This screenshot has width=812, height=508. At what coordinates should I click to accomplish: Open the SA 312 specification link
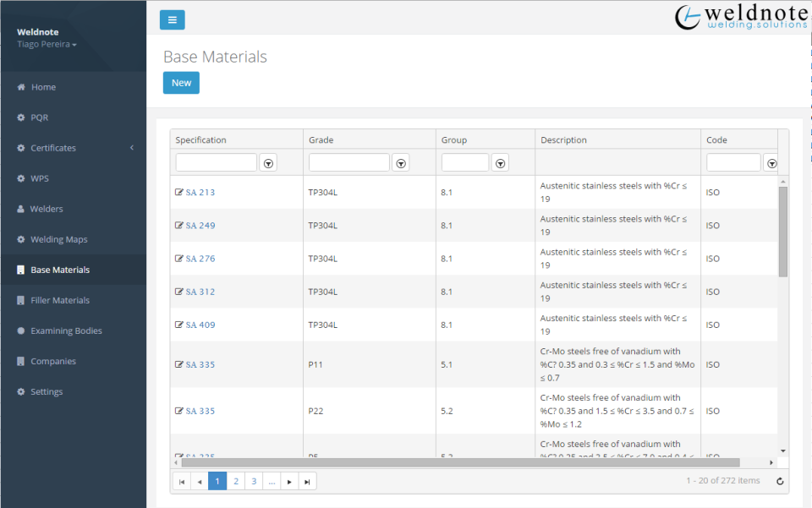click(200, 292)
